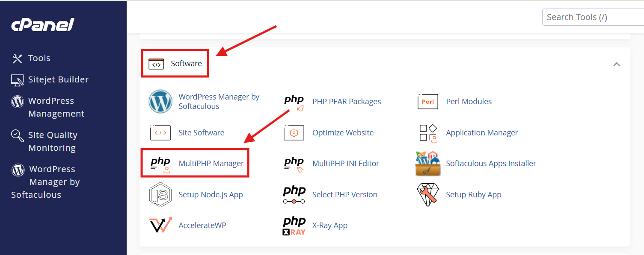Collapse the Software section with chevron
Viewport: 644px width, 255px height.
coord(617,64)
